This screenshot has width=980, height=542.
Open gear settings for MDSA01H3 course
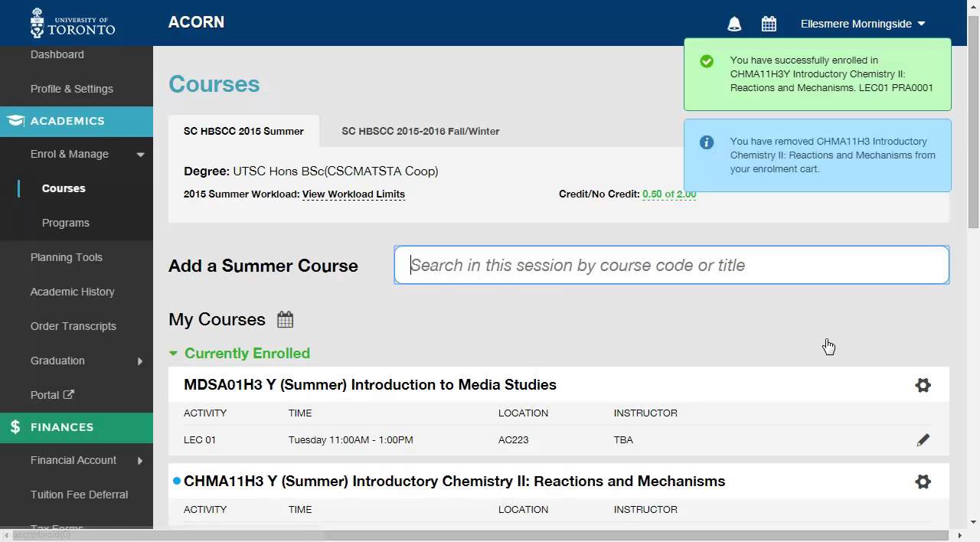[923, 385]
